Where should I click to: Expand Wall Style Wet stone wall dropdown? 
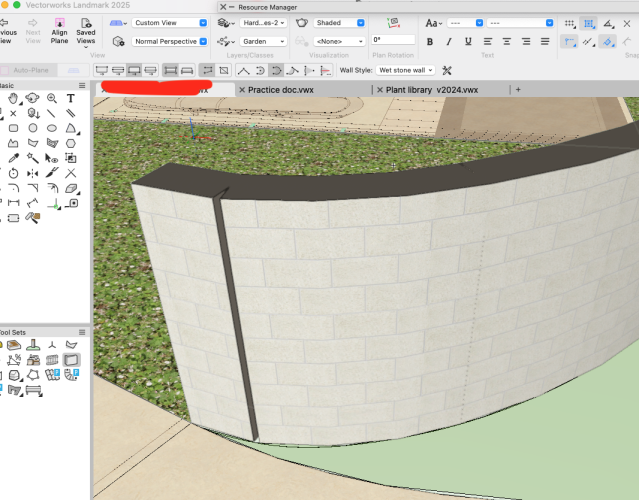[x=405, y=71]
